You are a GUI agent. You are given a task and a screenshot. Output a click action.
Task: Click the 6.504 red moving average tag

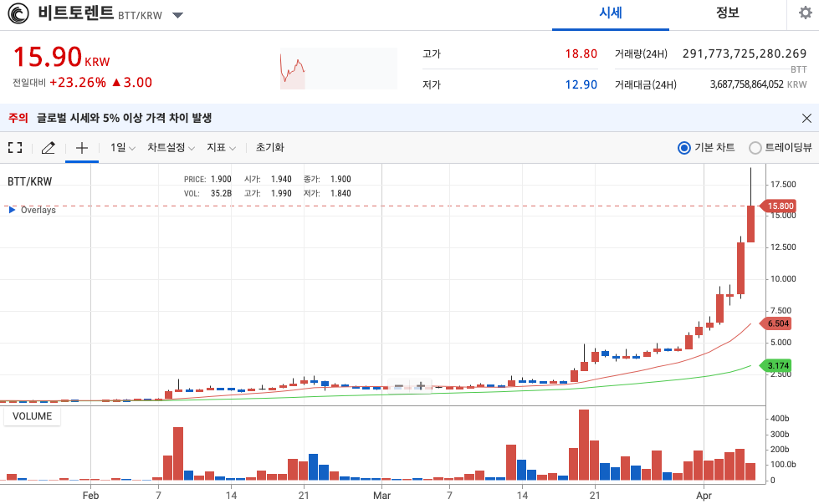(775, 323)
